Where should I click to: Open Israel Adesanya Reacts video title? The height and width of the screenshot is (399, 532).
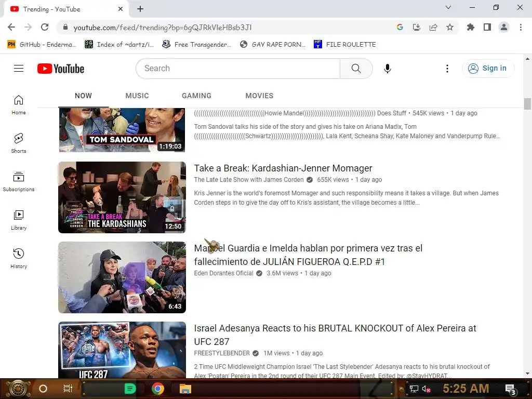[x=335, y=335]
